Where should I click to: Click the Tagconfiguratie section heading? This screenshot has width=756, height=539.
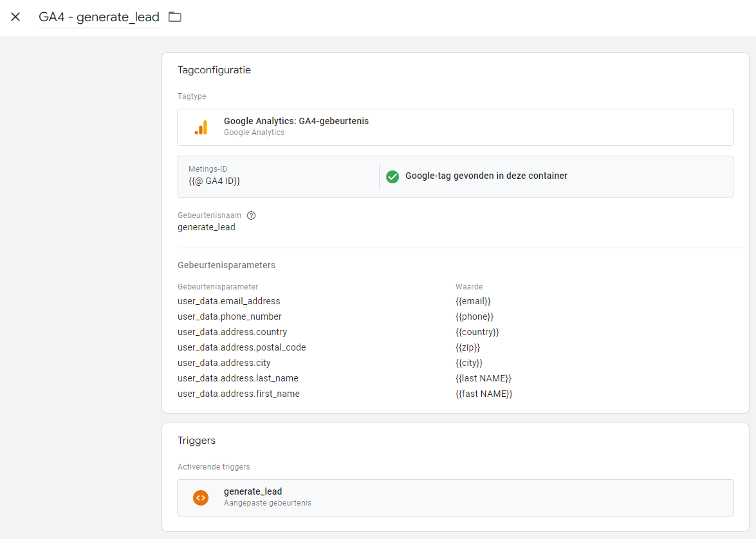214,70
